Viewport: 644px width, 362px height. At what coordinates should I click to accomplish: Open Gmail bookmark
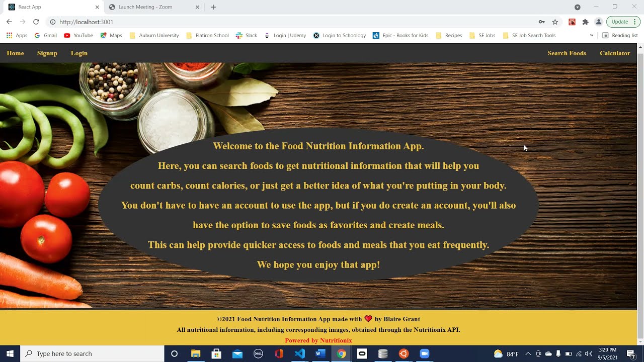point(45,35)
